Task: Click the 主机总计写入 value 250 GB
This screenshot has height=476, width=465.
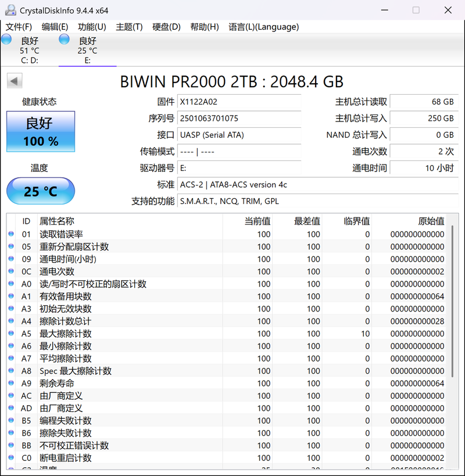Action: [x=424, y=118]
